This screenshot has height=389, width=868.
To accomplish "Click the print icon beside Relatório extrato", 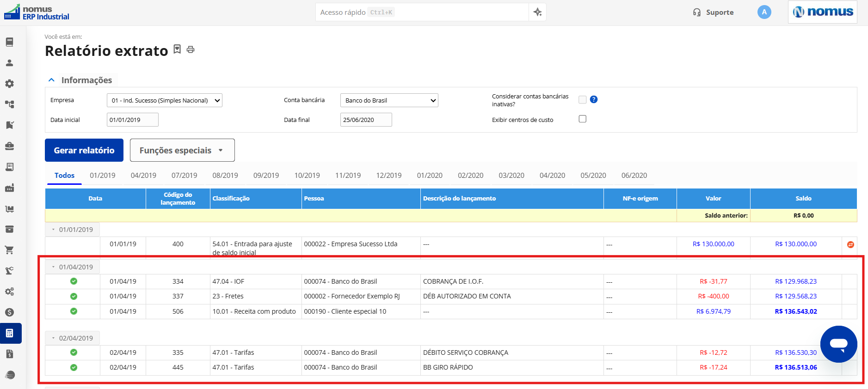I will coord(191,49).
